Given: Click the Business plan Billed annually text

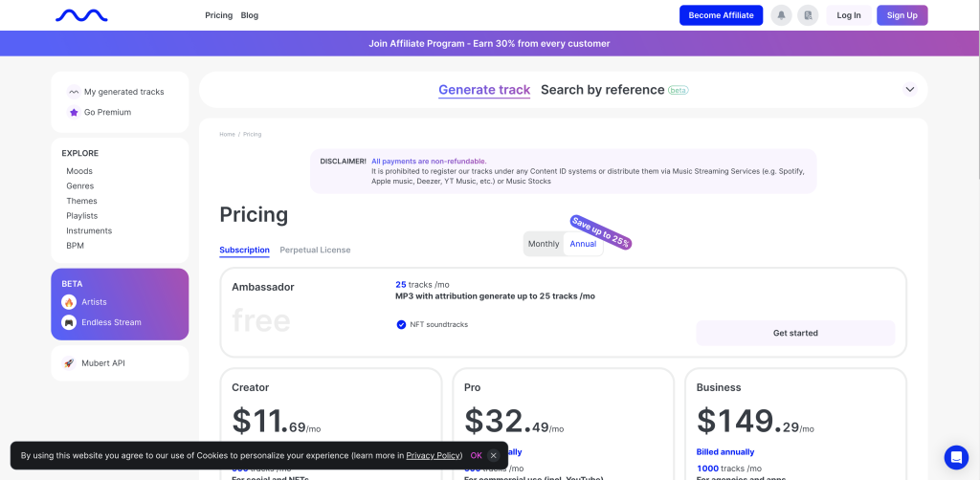Looking at the screenshot, I should click(x=725, y=452).
